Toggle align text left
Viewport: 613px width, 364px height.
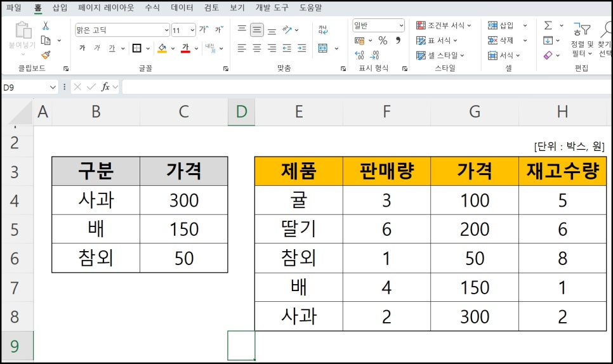242,48
